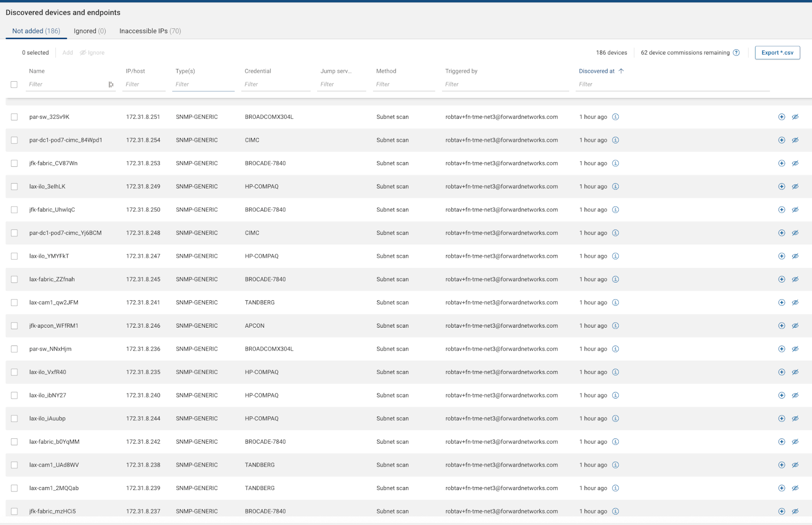Focus the Credential filter field

pyautogui.click(x=276, y=85)
